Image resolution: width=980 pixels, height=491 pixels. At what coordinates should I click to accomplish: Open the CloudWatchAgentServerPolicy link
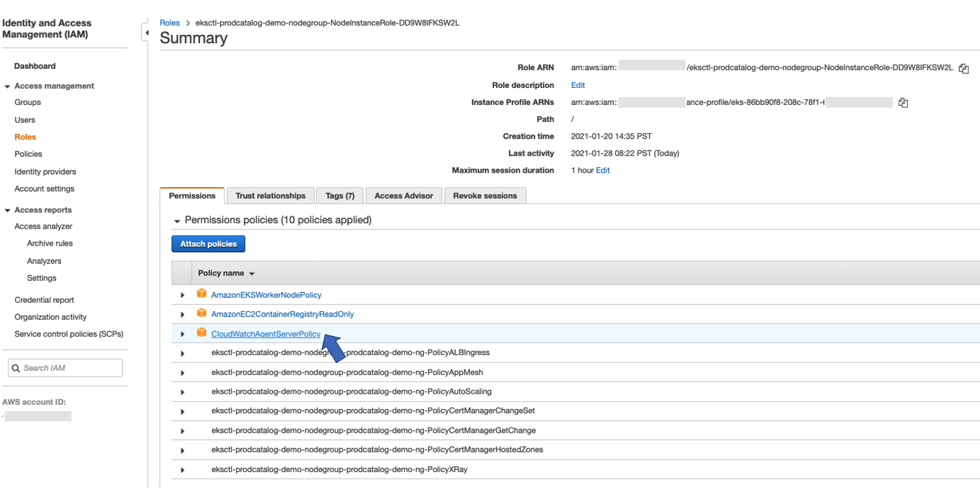(266, 334)
